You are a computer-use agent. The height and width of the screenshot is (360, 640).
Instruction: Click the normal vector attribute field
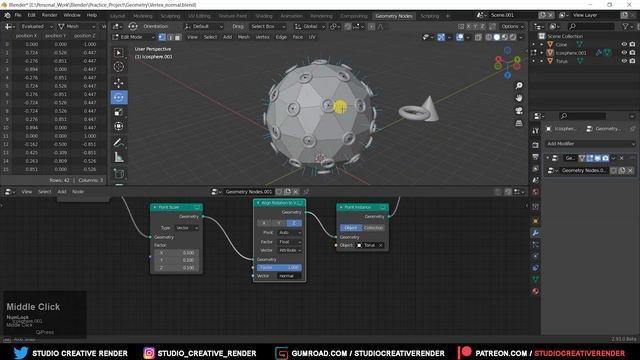pos(290,276)
